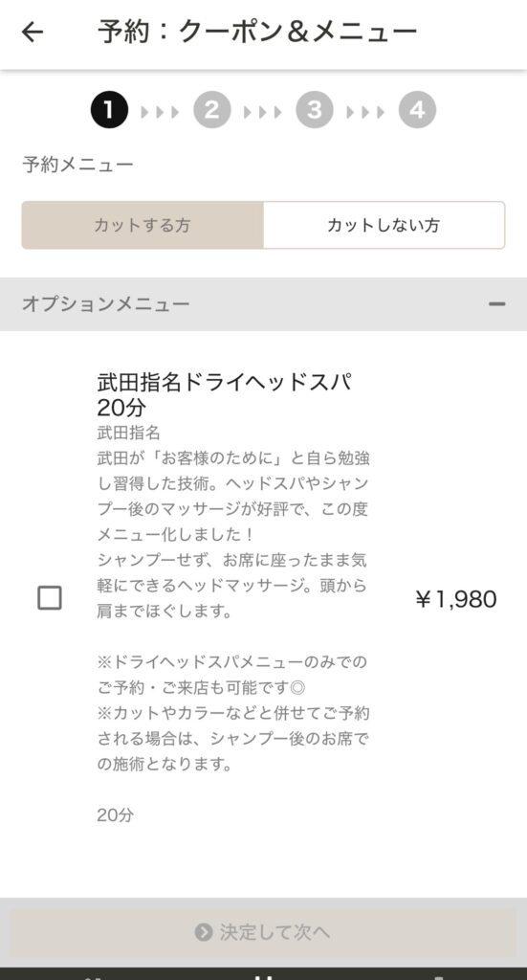Go back using the left arrow icon

click(x=33, y=32)
